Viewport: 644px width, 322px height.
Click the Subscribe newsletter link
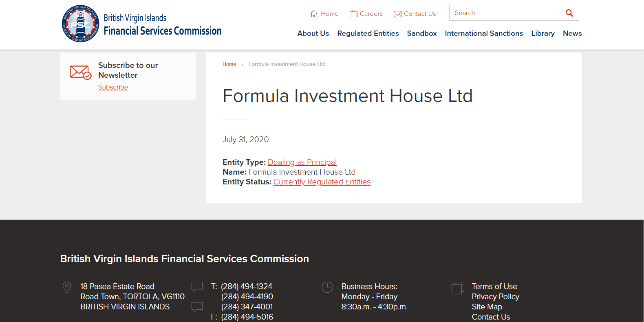113,87
